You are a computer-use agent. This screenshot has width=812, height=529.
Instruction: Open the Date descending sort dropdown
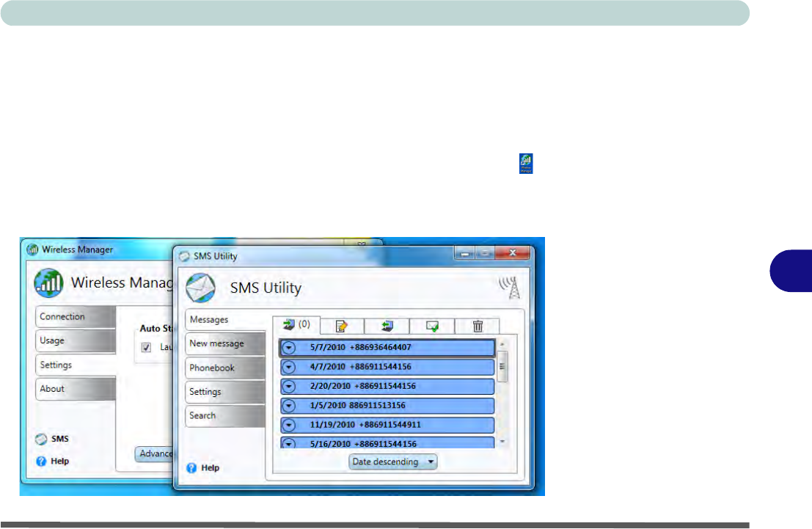[393, 462]
